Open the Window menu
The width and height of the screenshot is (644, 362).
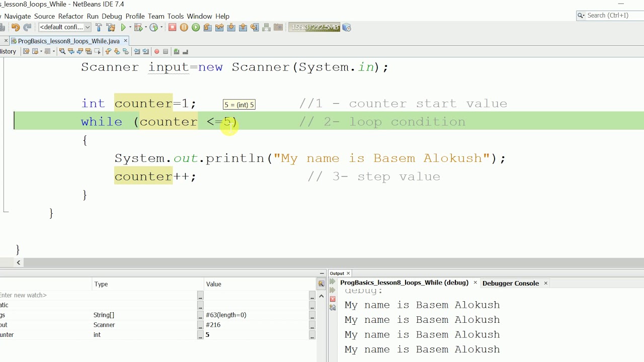tap(199, 16)
